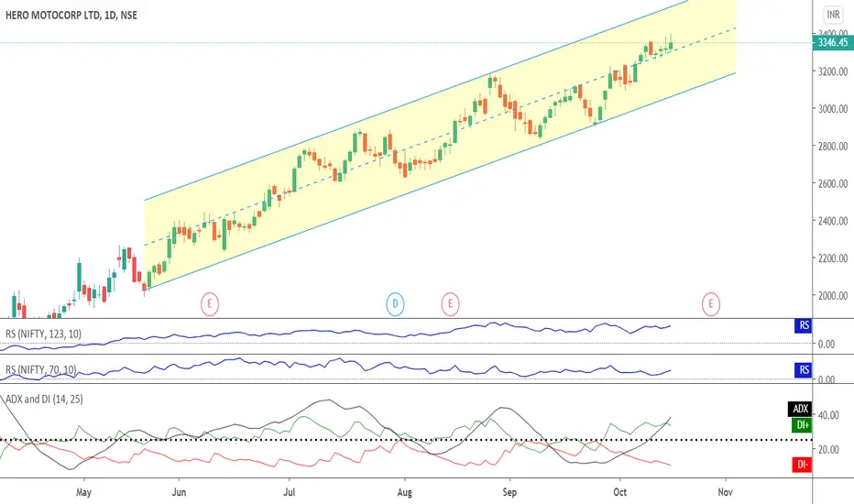
Task: Click the 3346.45 current price label
Action: point(833,42)
